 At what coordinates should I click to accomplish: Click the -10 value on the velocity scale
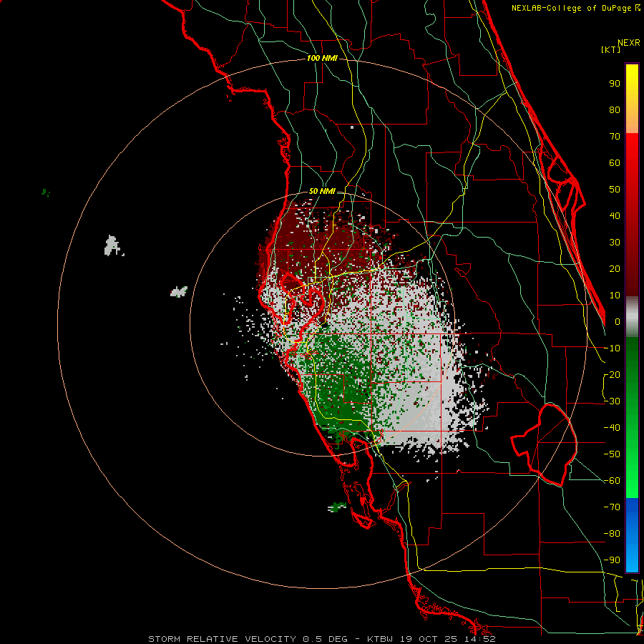pos(612,348)
